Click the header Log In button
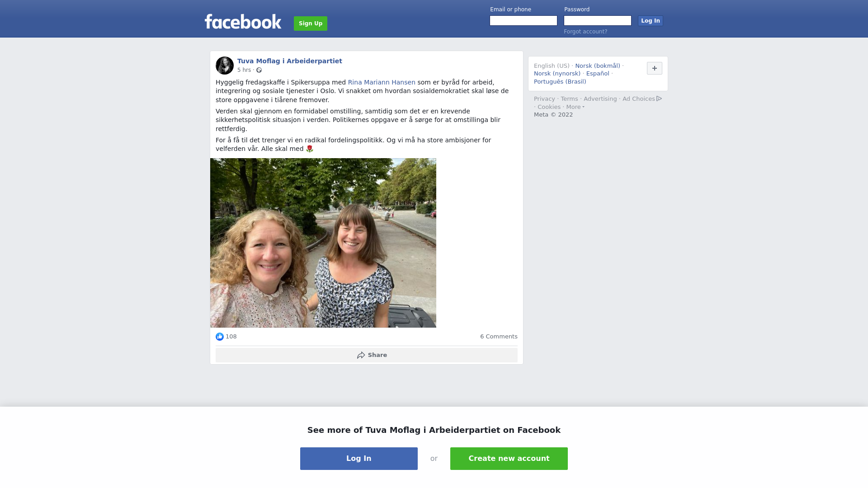Screen dimensions: 868x488 pos(651,21)
